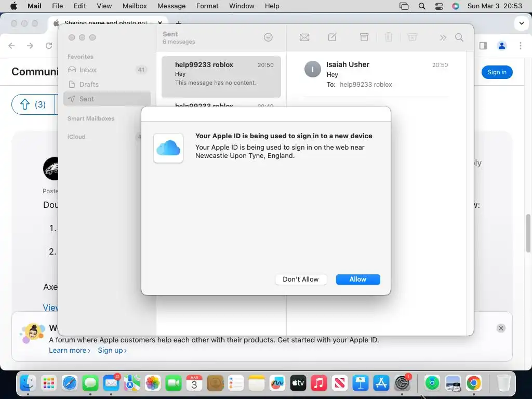Screen dimensions: 532x399
Task: Click the iCloud icon in the dialog
Action: 168,148
